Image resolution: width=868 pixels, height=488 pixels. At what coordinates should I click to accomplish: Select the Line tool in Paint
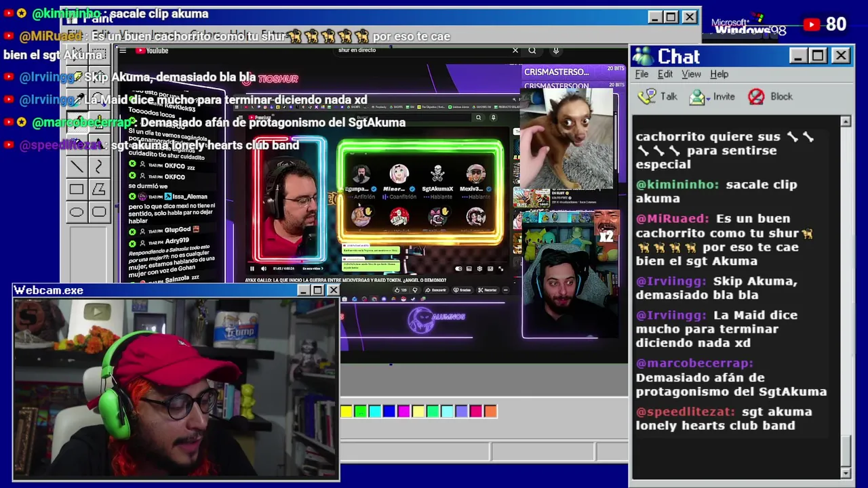pyautogui.click(x=77, y=166)
